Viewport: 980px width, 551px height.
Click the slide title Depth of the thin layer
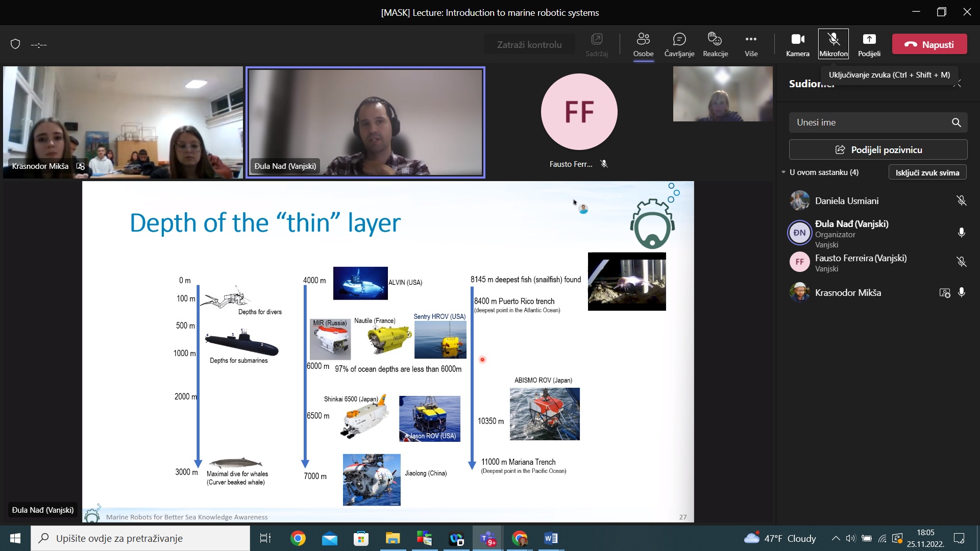265,223
